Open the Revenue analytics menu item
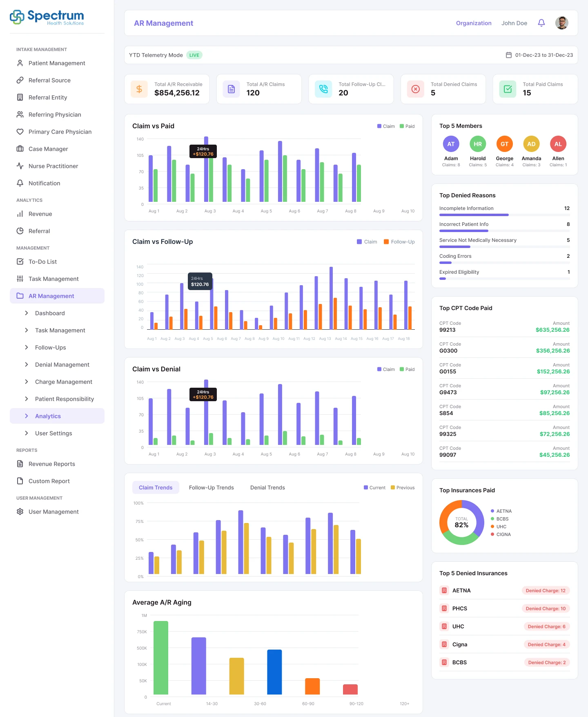Image resolution: width=588 pixels, height=717 pixels. [x=57, y=214]
